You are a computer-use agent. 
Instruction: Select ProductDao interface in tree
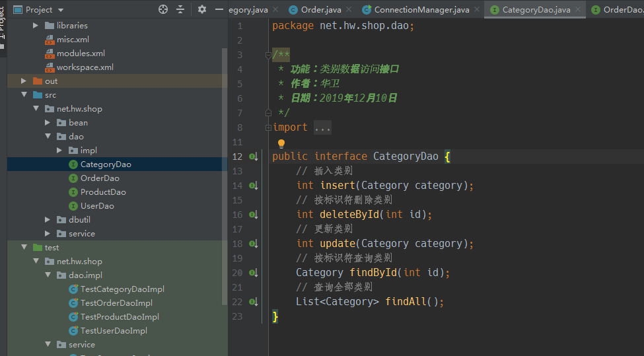coord(103,192)
